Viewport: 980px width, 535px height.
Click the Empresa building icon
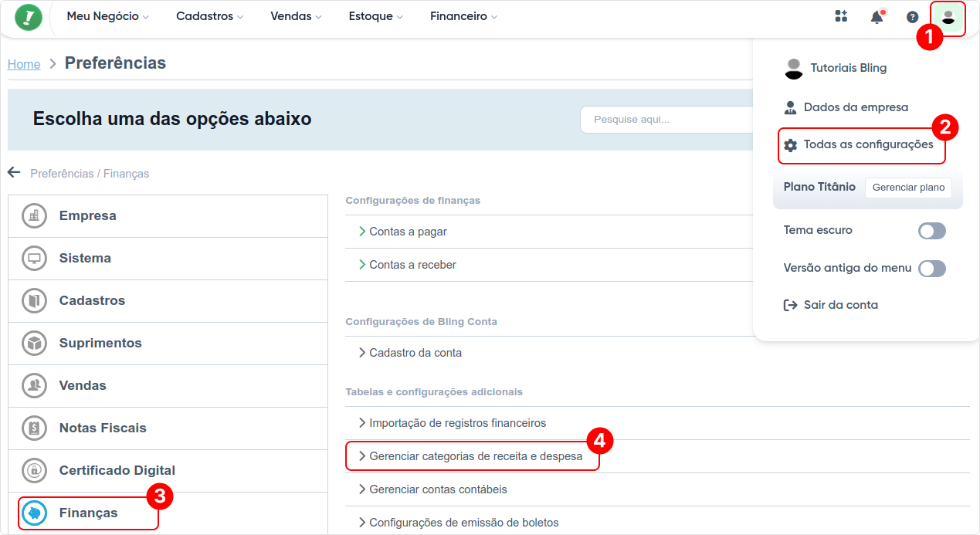[x=34, y=216]
